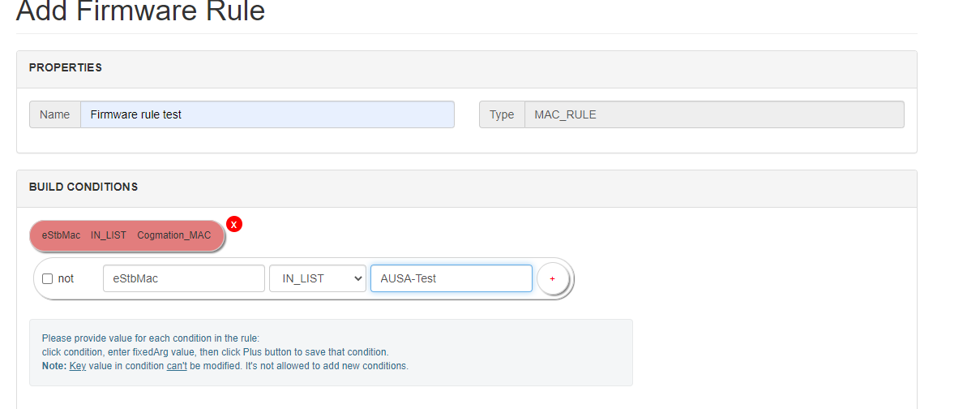Toggle the 'not' checkbox
This screenshot has height=409, width=980.
point(47,278)
